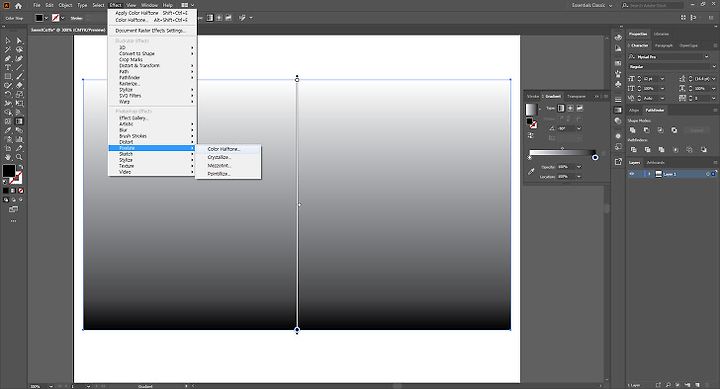Select the Zoom magnifier tool
The width and height of the screenshot is (720, 389).
[19, 157]
